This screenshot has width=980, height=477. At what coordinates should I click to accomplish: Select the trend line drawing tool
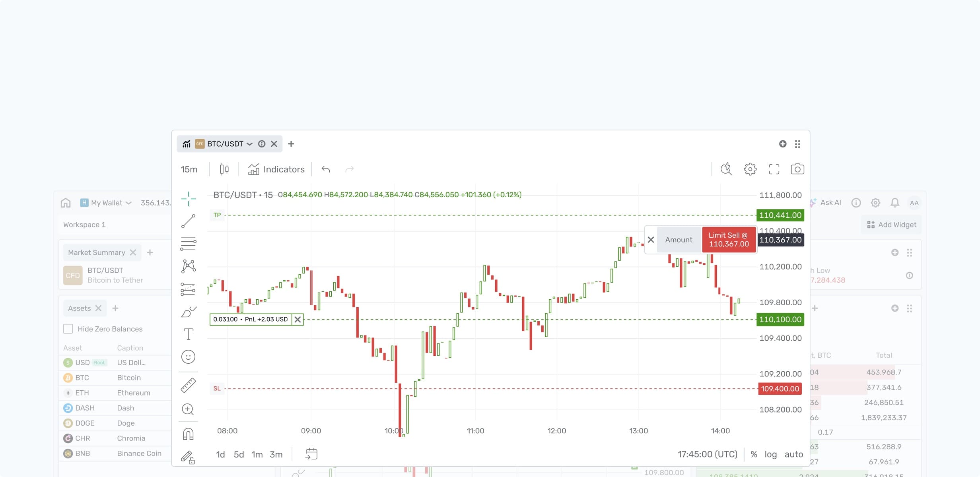(189, 221)
